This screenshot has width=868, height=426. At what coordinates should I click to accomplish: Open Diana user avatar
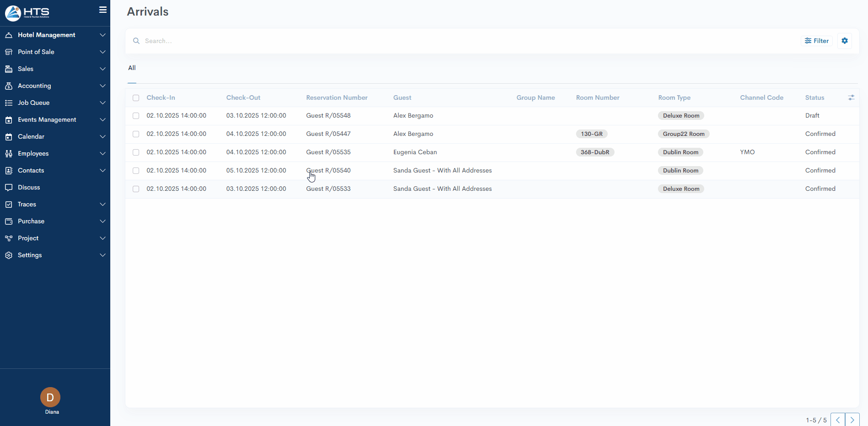pos(50,397)
